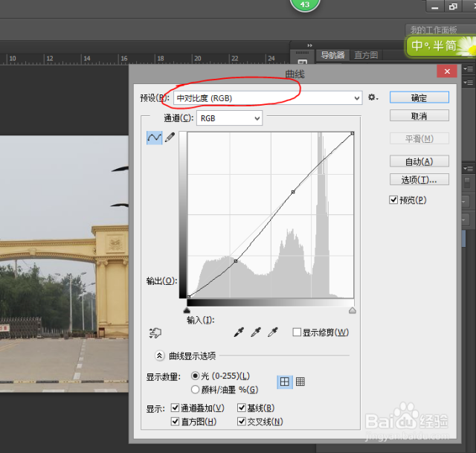Toggle the Intersection Line checkbox

pos(241,422)
